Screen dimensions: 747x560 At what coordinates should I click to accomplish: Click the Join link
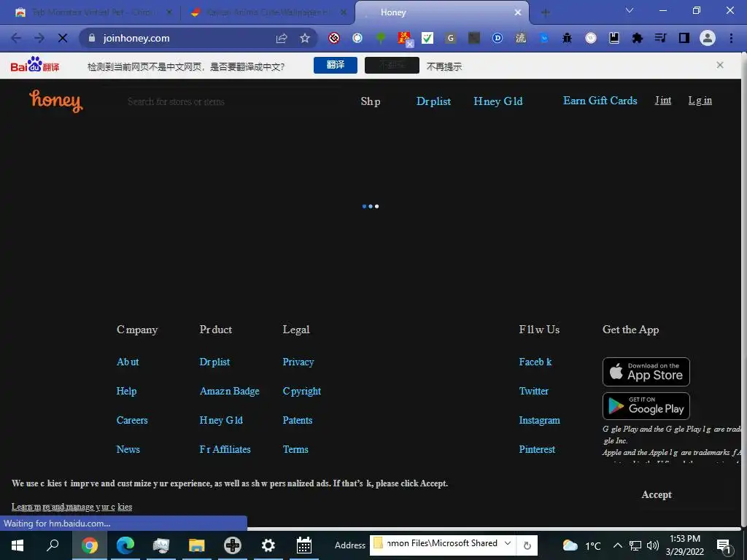tap(662, 100)
